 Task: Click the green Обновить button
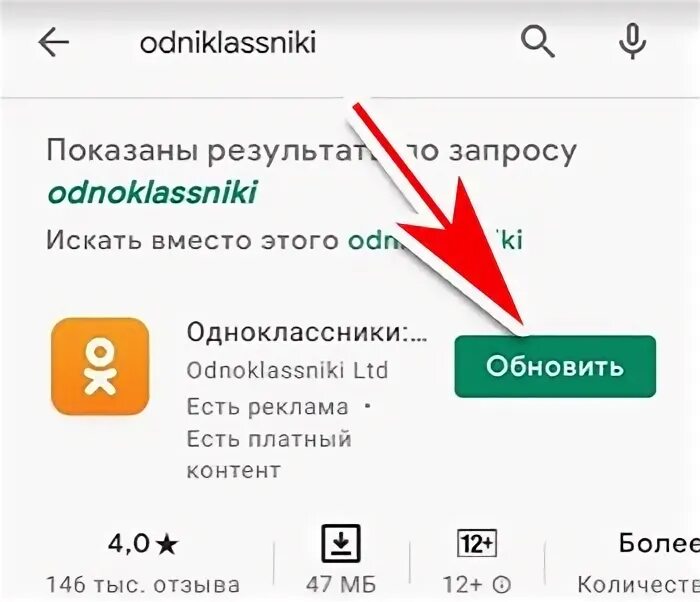click(555, 366)
